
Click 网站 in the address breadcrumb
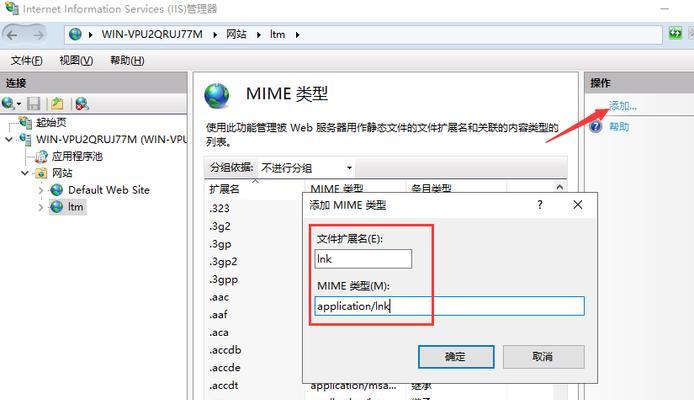pos(236,35)
